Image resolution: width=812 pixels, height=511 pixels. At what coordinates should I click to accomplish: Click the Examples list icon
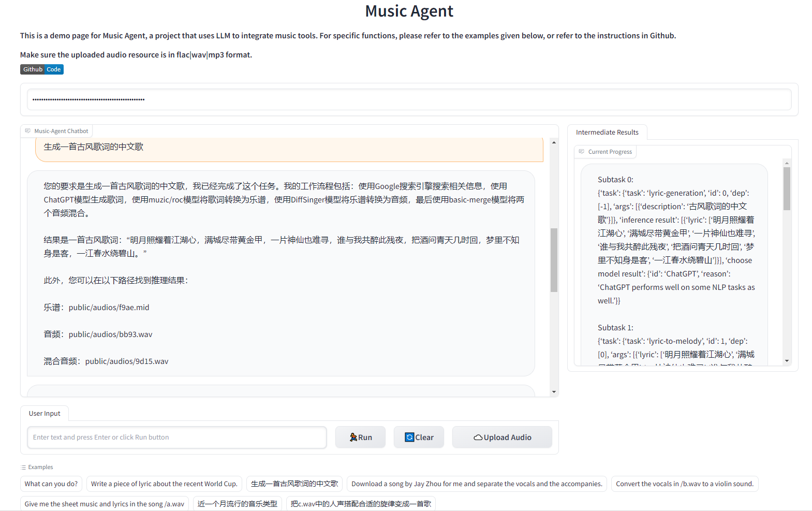pyautogui.click(x=23, y=467)
